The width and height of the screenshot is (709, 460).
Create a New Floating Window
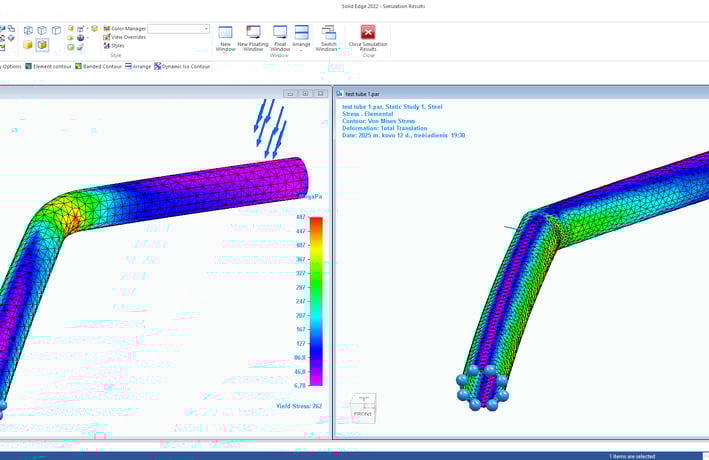[253, 38]
